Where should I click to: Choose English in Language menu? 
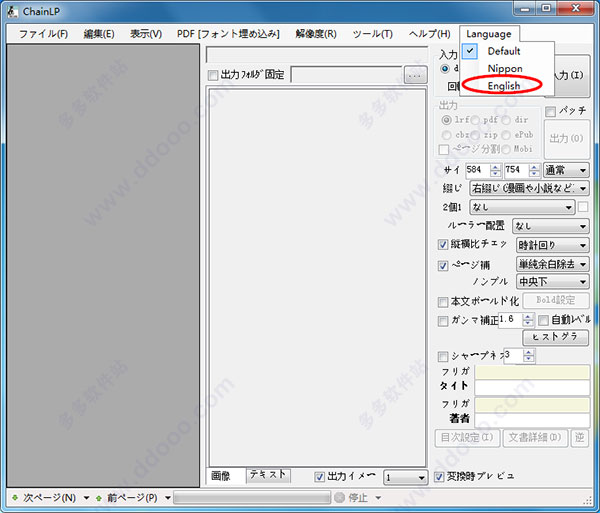coord(507,86)
